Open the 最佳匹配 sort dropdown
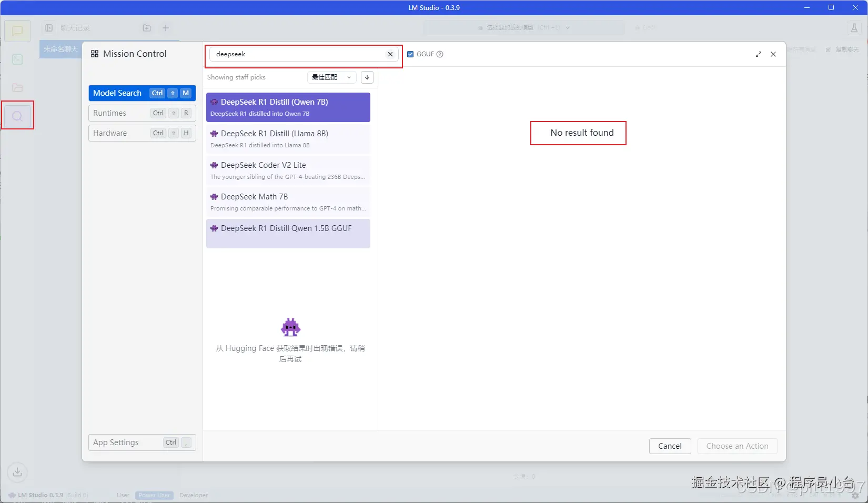Viewport: 868px width, 503px height. 331,77
